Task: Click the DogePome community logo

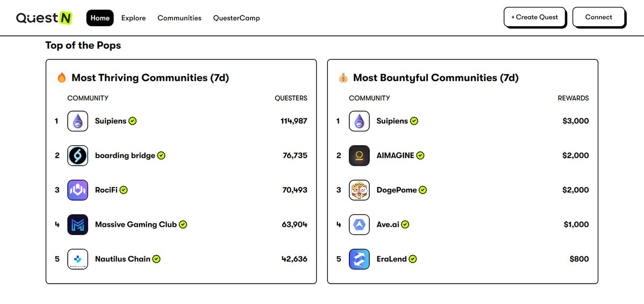Action: pos(360,190)
